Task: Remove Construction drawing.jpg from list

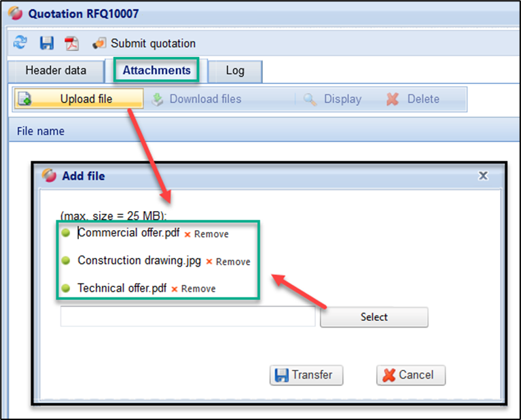Action: (x=228, y=262)
